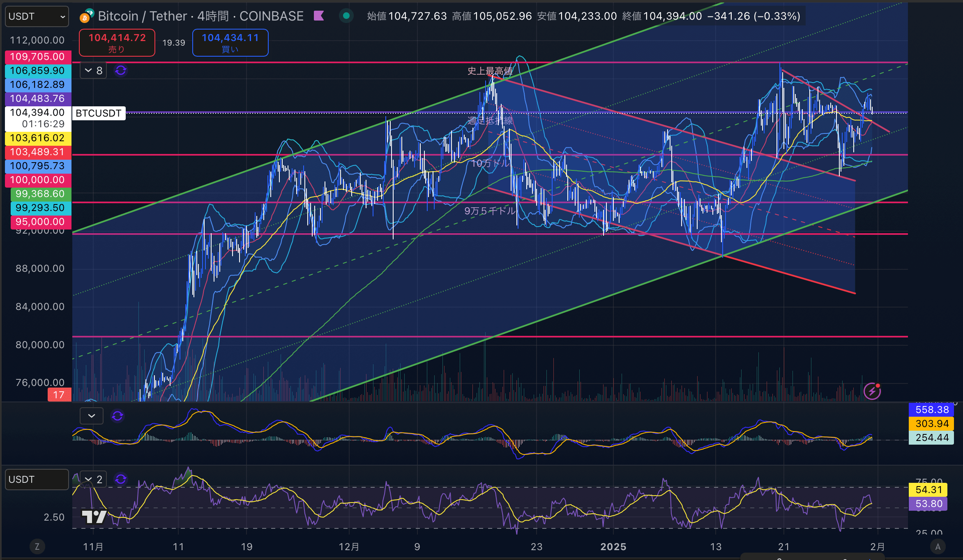Click the 88,000.00 price axis value
This screenshot has width=963, height=560.
click(x=40, y=269)
